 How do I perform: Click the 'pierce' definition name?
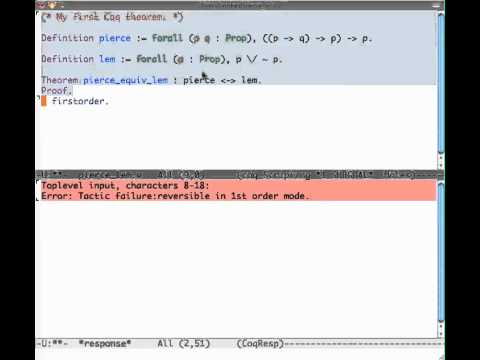(x=115, y=38)
